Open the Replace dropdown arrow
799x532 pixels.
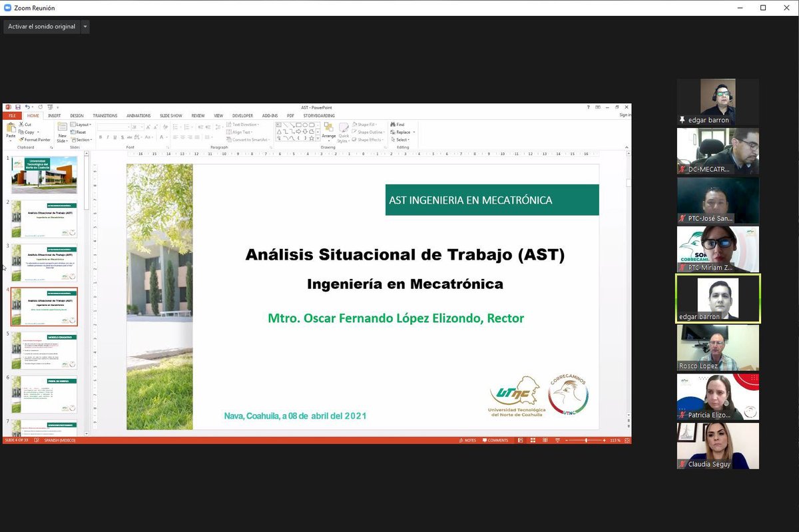[x=414, y=133]
